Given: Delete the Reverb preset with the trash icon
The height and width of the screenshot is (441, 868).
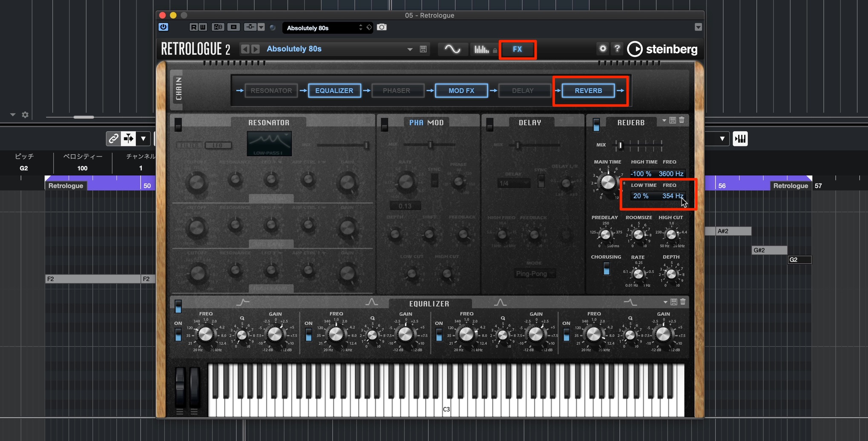Looking at the screenshot, I should click(682, 120).
